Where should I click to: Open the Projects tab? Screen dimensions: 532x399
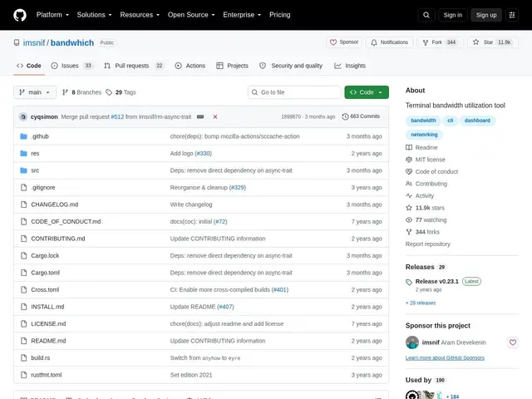pos(233,66)
